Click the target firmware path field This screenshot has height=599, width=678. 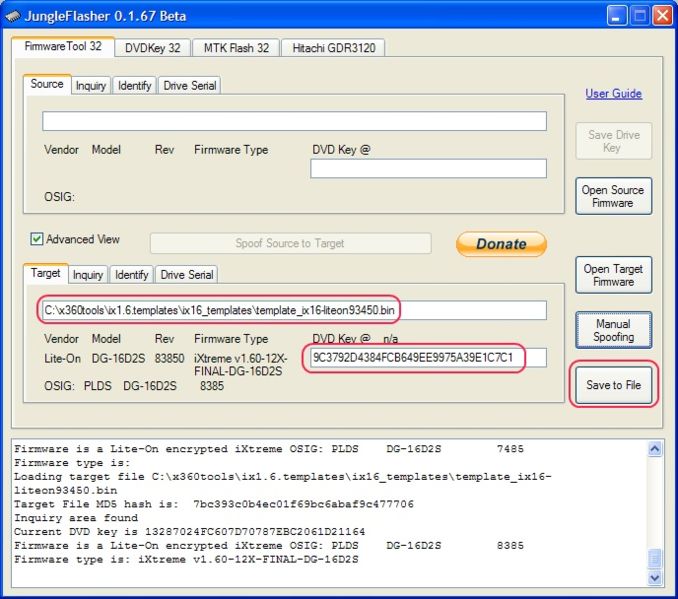coord(294,310)
